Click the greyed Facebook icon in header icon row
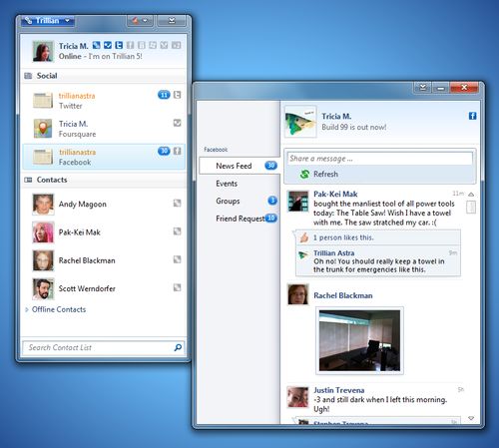Viewport: 499px width, 448px height. click(x=131, y=45)
